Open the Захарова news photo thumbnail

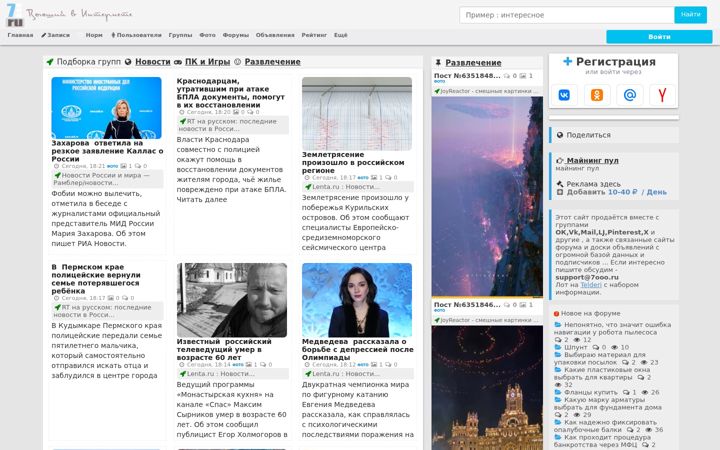point(106,108)
